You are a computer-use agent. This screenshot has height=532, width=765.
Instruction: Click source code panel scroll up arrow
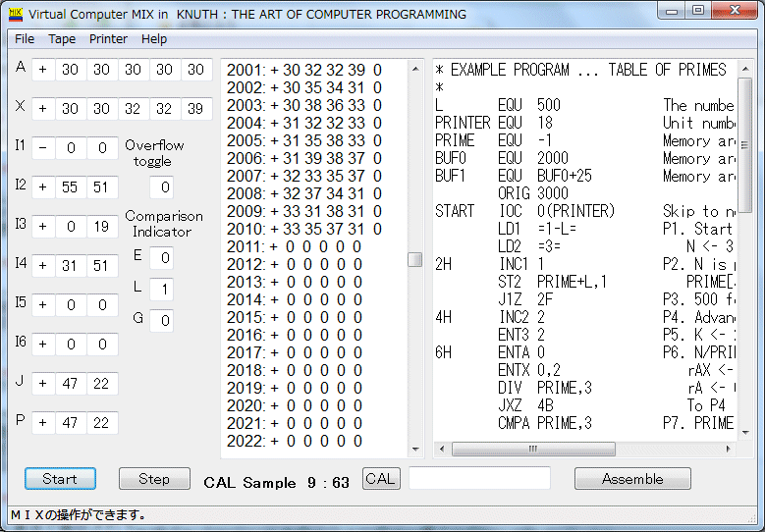click(x=745, y=69)
